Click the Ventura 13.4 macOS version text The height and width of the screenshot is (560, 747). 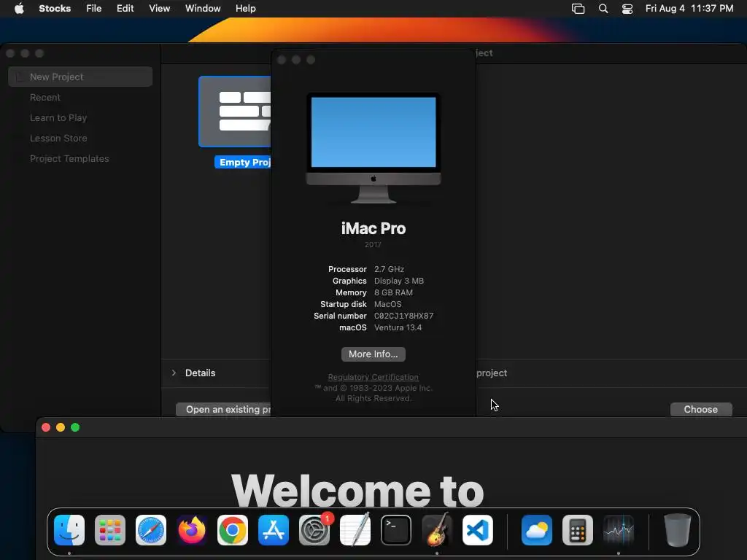pyautogui.click(x=398, y=327)
